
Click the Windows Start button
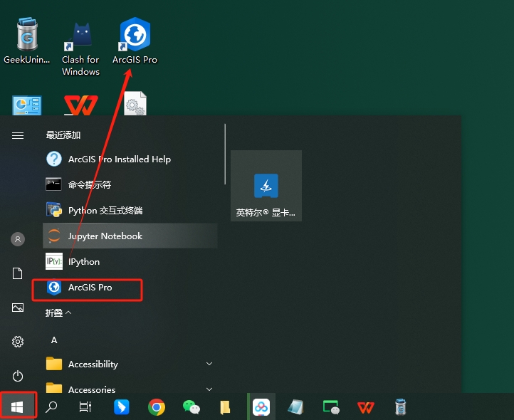tap(17, 407)
